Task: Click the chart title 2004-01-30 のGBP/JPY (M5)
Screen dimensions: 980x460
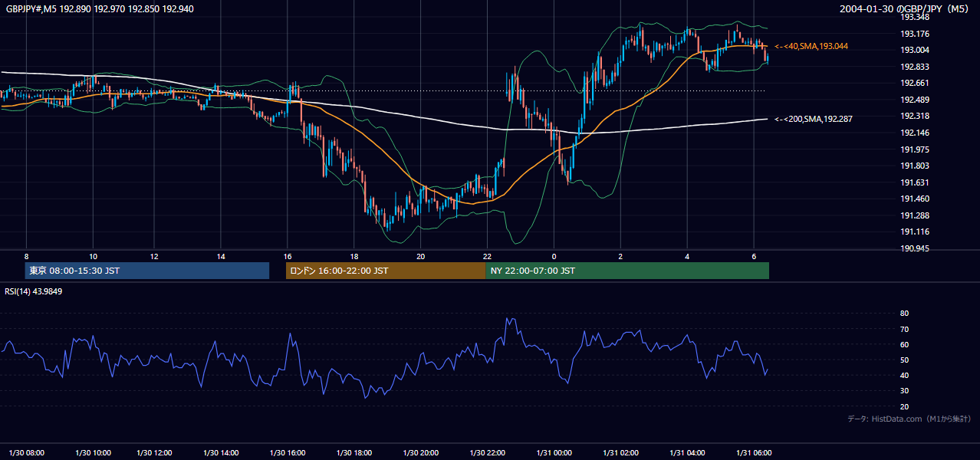Action: pyautogui.click(x=905, y=8)
